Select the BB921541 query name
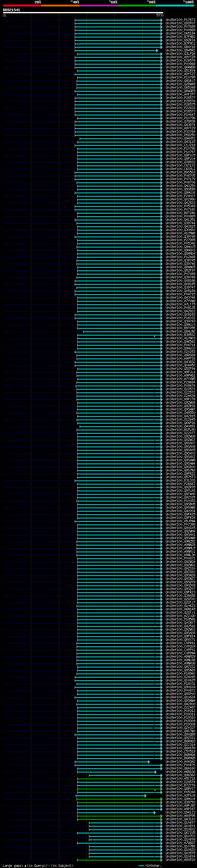197x868 pixels. (11, 10)
